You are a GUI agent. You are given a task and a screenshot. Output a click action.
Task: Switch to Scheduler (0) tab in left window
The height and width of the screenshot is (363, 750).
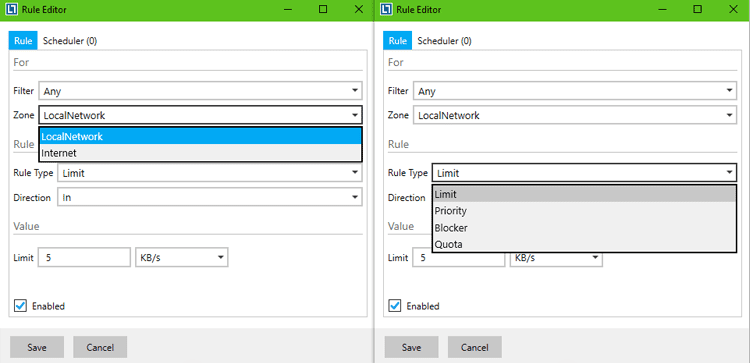pyautogui.click(x=70, y=41)
